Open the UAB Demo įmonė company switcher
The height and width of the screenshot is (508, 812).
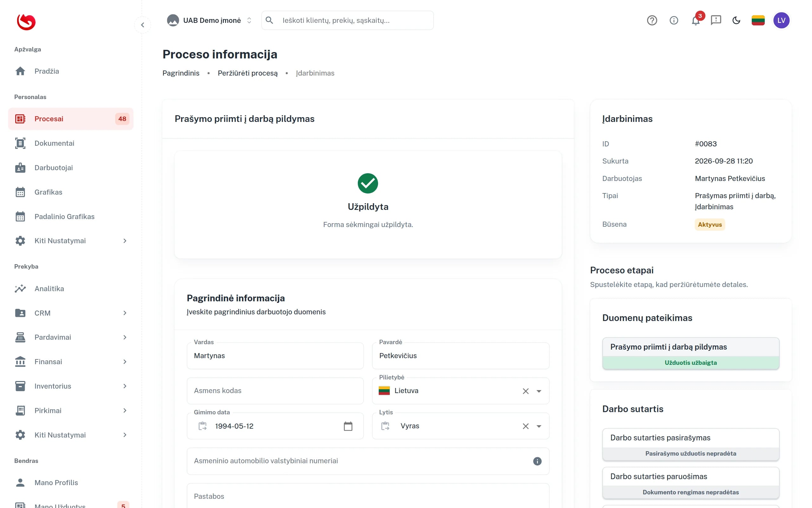coord(209,21)
